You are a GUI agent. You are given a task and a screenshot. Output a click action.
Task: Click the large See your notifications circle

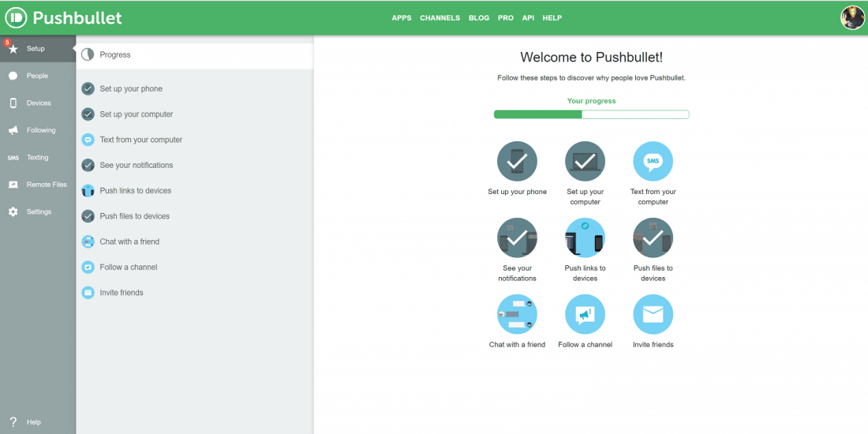(x=517, y=238)
